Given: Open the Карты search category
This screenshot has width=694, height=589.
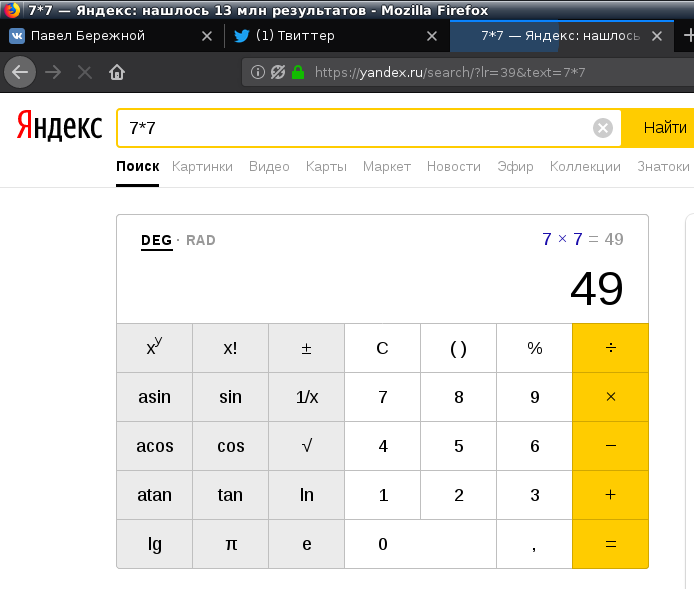Looking at the screenshot, I should 326,166.
